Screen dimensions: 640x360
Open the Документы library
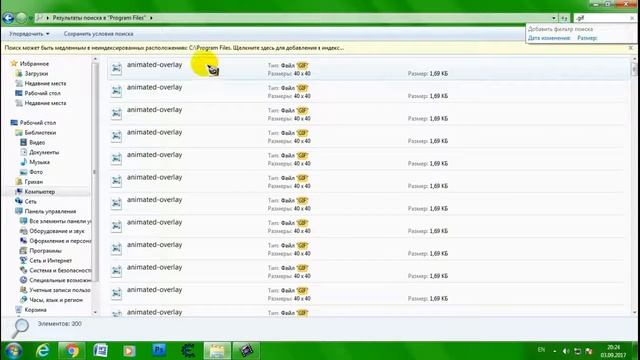44,152
